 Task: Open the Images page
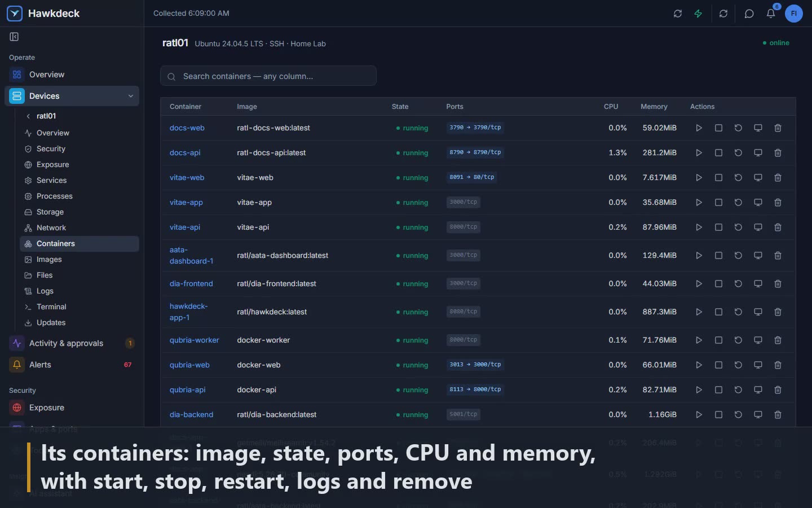pyautogui.click(x=79, y=260)
